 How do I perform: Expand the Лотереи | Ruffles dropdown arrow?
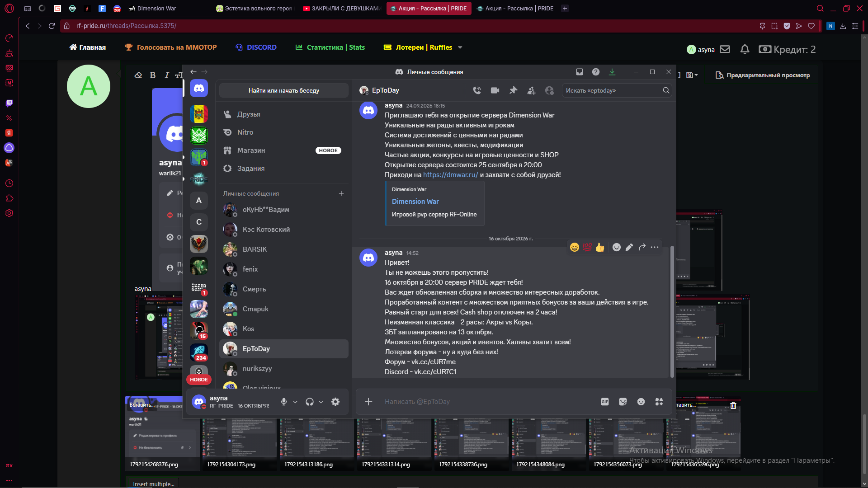coord(460,47)
